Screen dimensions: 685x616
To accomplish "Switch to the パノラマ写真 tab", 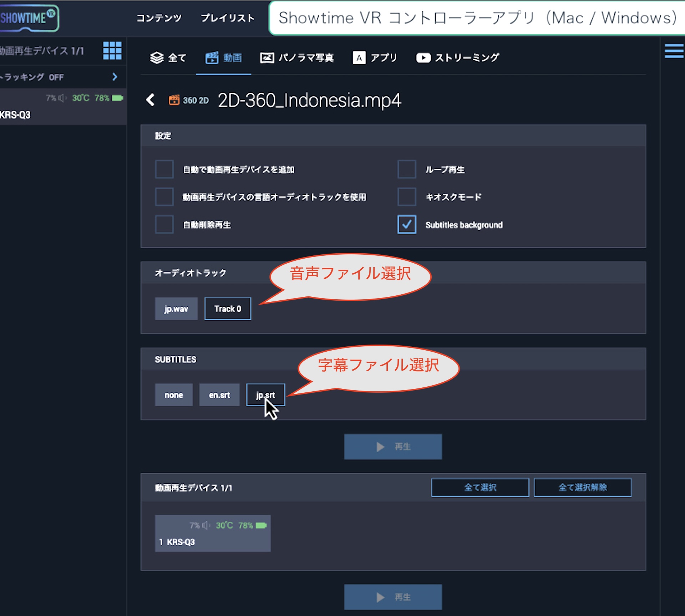I will (297, 57).
